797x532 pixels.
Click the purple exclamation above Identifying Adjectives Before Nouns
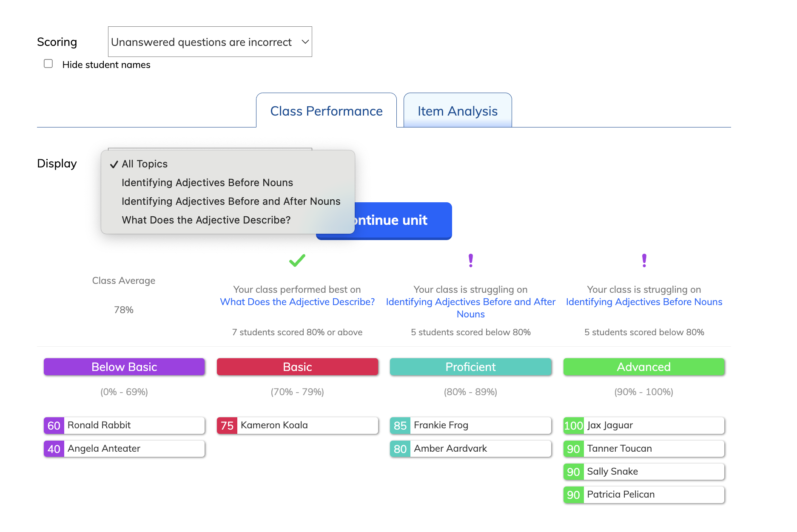click(644, 260)
